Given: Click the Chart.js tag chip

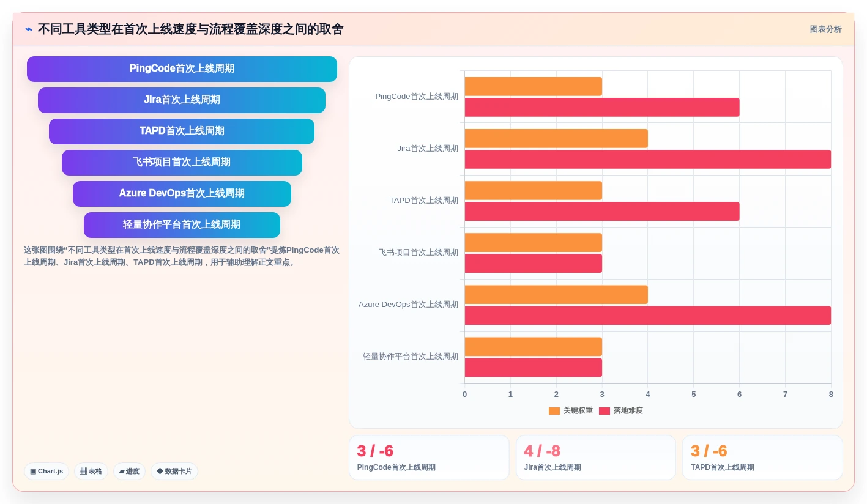Looking at the screenshot, I should tap(47, 471).
